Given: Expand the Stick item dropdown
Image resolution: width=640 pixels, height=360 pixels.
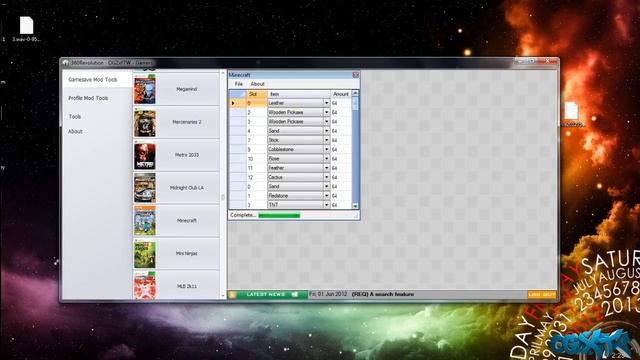Looking at the screenshot, I should point(326,140).
